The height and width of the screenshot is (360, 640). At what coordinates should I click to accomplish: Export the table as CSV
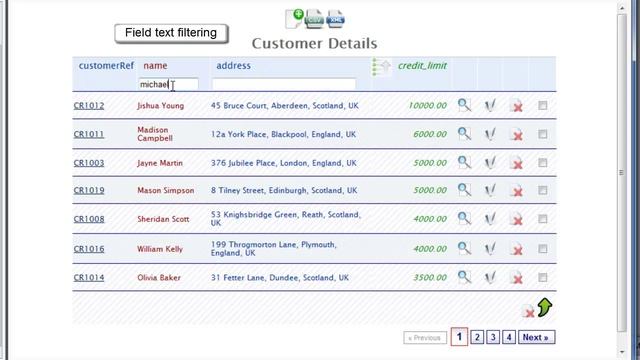(x=314, y=19)
